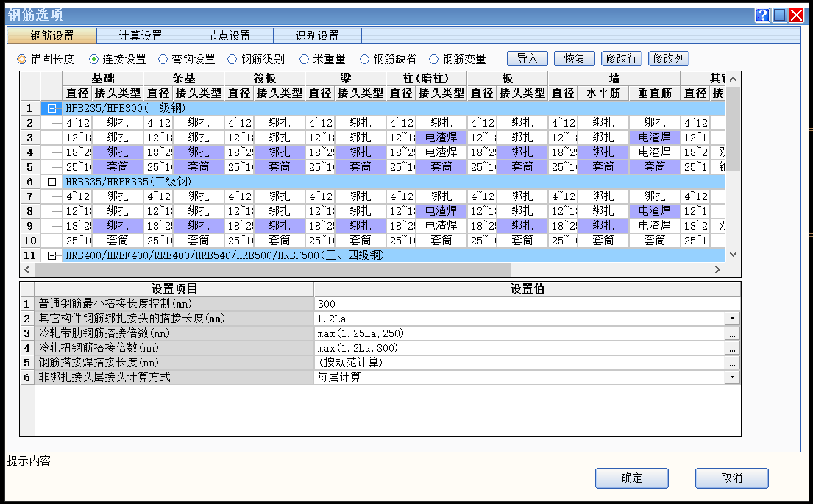
Task: Open the ellipsis editor for 冷轧带肋钢筋搭接倍数
Action: [732, 333]
